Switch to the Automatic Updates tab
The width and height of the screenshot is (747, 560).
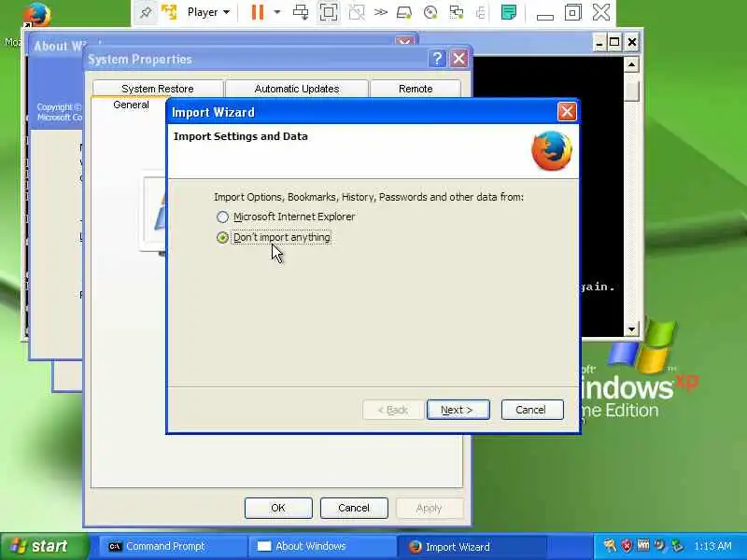(297, 89)
